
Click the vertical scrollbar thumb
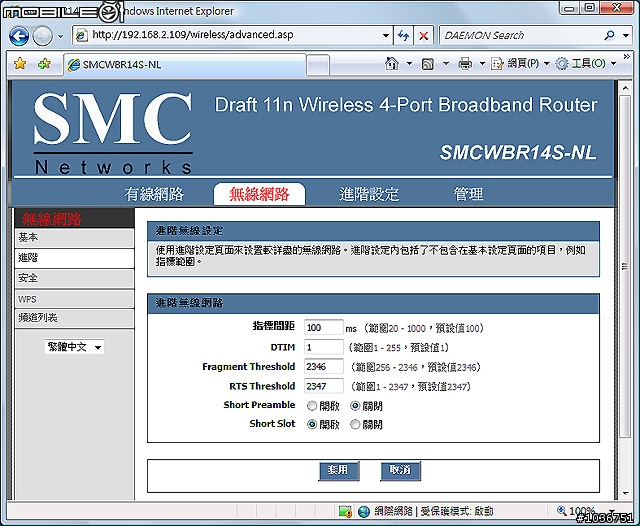625,266
